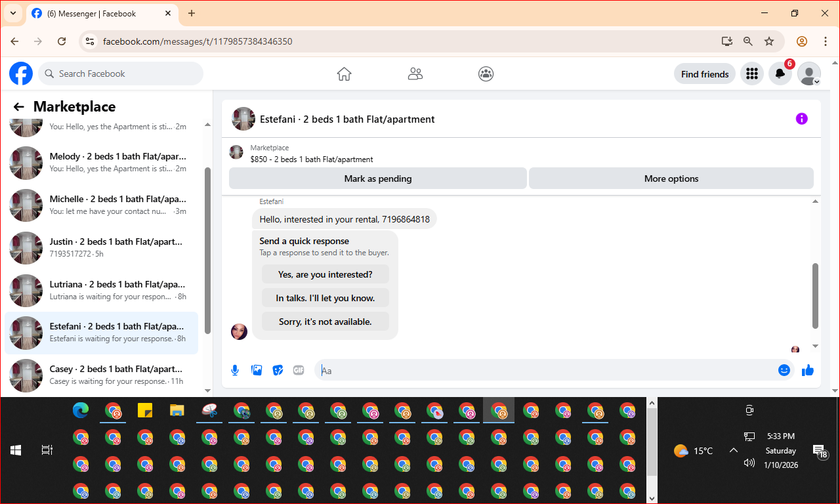Click the zoom magnifier icon in address bar
840x504 pixels.
(748, 41)
